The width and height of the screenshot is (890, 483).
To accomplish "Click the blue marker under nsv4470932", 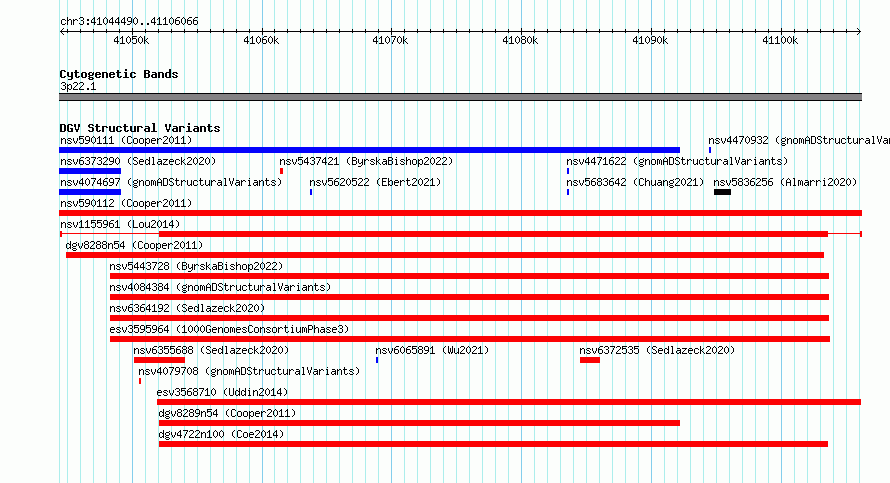I will 710,150.
